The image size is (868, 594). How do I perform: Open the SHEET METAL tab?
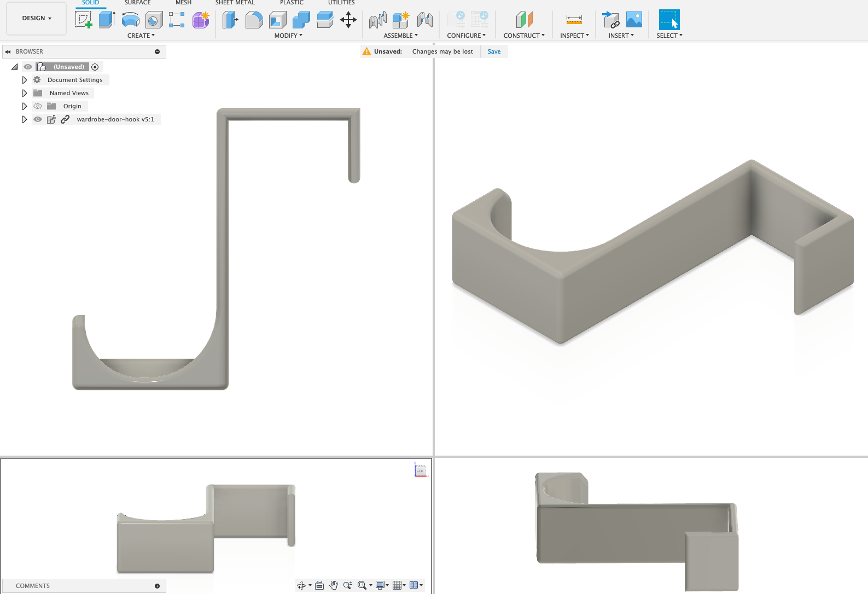point(235,3)
